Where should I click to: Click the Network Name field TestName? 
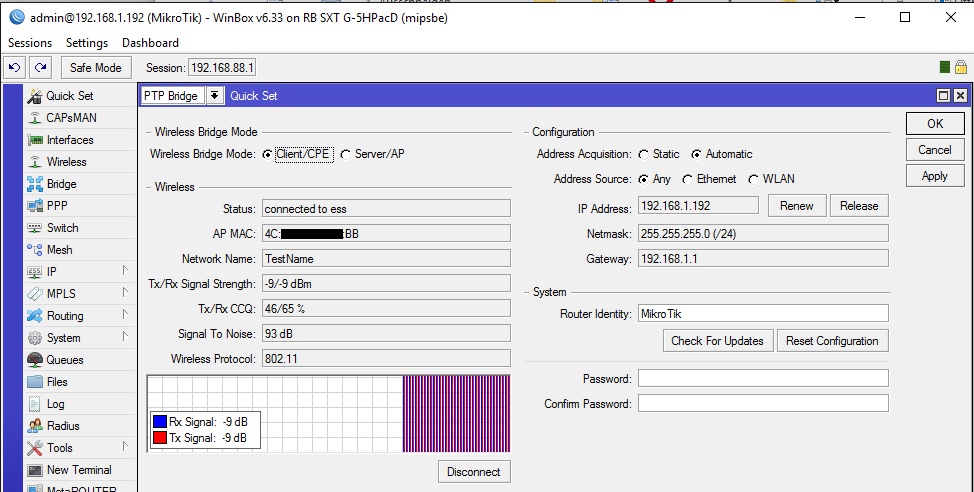[386, 258]
